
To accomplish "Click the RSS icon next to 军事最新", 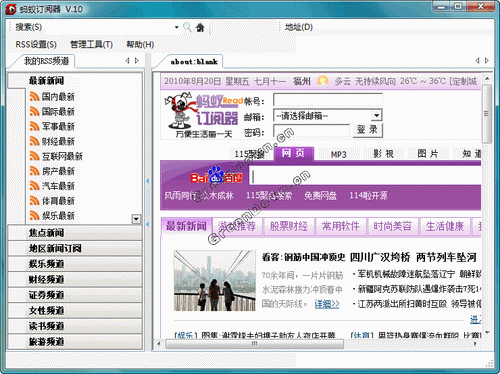I will tap(35, 126).
